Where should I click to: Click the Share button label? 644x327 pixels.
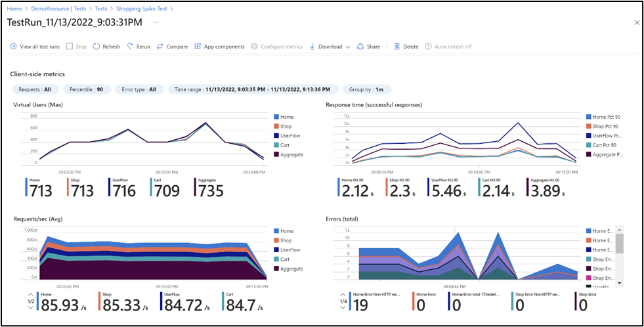(374, 47)
